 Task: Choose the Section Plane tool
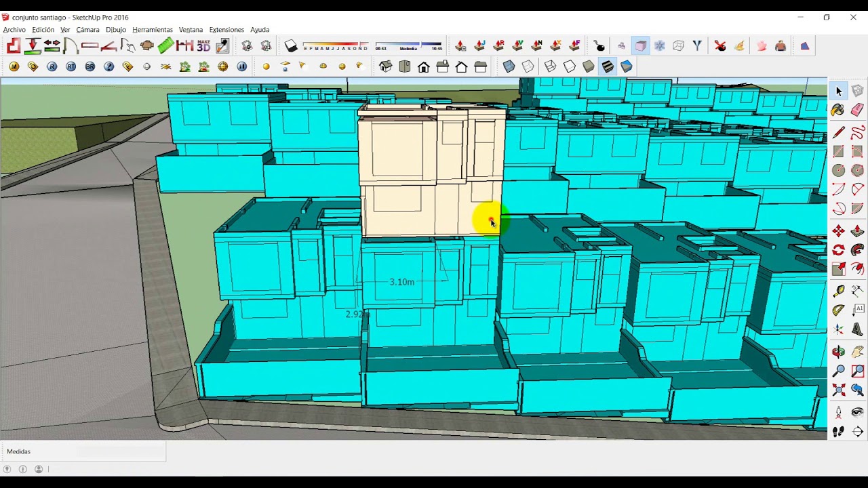tap(858, 431)
